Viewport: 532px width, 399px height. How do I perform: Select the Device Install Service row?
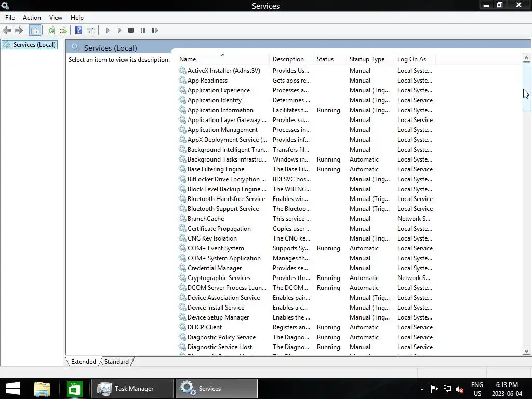coord(307,308)
